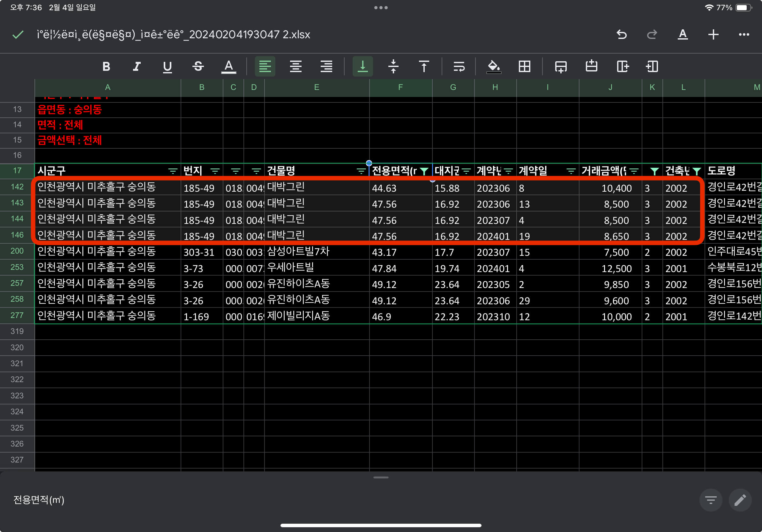Tap the pencil edit button
This screenshot has width=762, height=532.
tap(740, 500)
